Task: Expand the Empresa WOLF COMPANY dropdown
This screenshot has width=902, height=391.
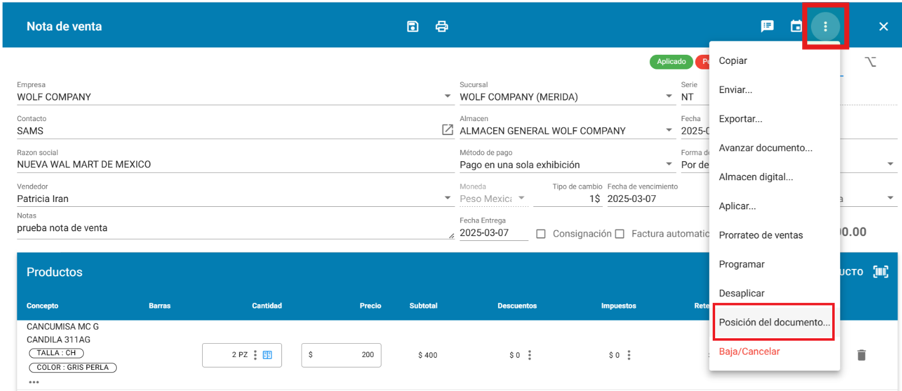Action: tap(448, 97)
